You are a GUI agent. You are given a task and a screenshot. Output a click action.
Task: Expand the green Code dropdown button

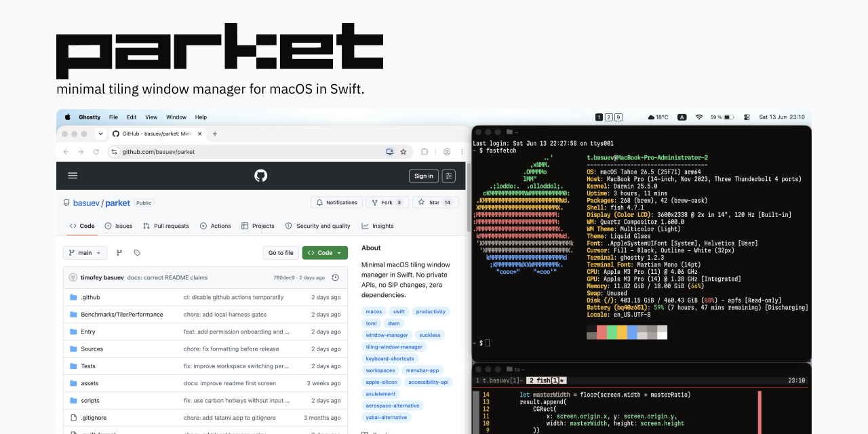click(x=325, y=253)
